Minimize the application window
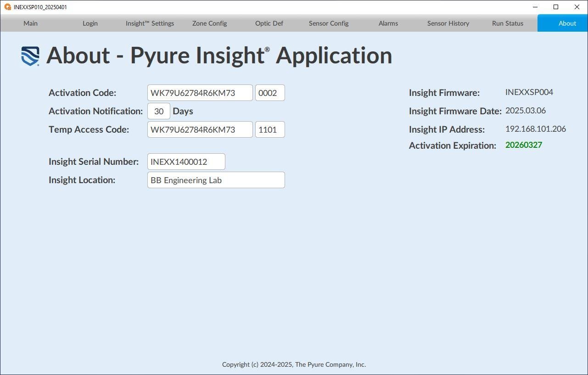This screenshot has height=375, width=588. click(x=535, y=7)
